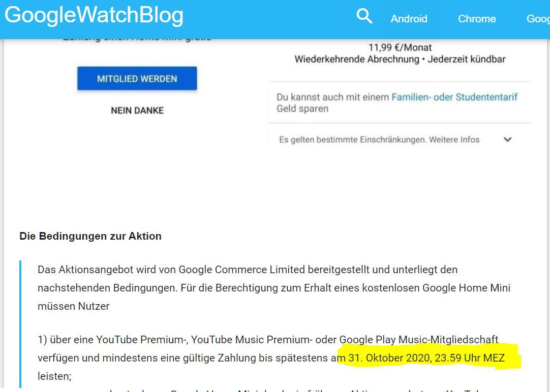Expand restrictions info chevron
550x392 pixels.
point(507,140)
